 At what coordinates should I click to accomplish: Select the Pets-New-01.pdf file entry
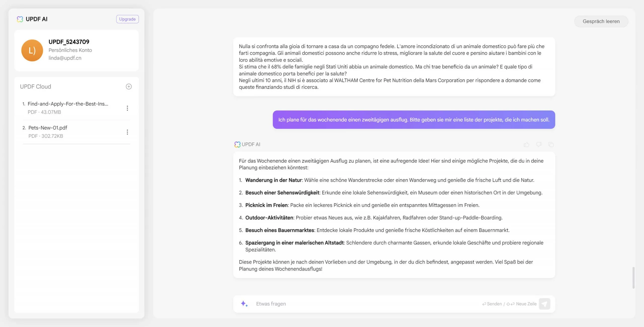click(x=48, y=128)
